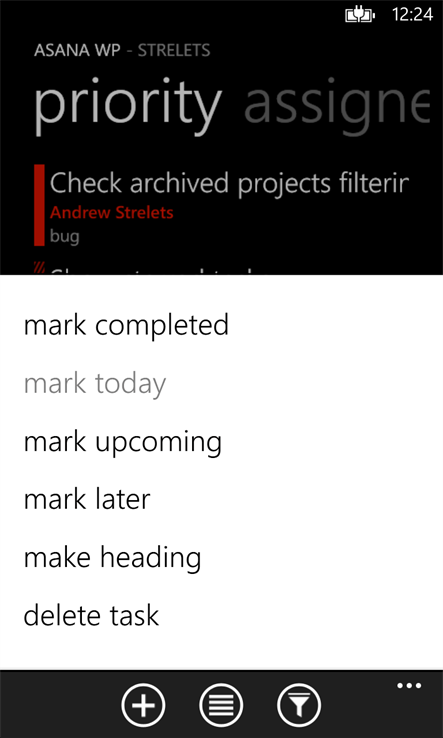Expand the app bar ellipsis menu
Viewport: 443px width, 738px height.
click(409, 685)
